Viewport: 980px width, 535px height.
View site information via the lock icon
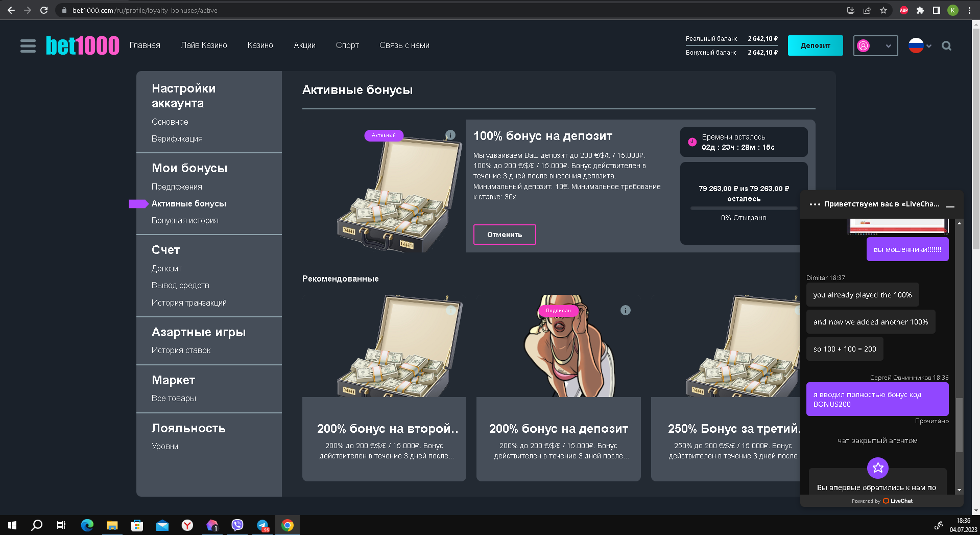point(64,10)
